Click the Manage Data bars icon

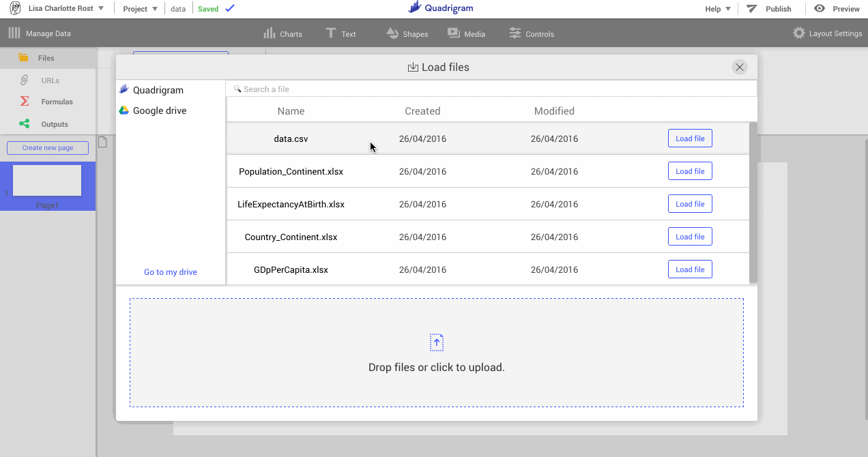14,33
